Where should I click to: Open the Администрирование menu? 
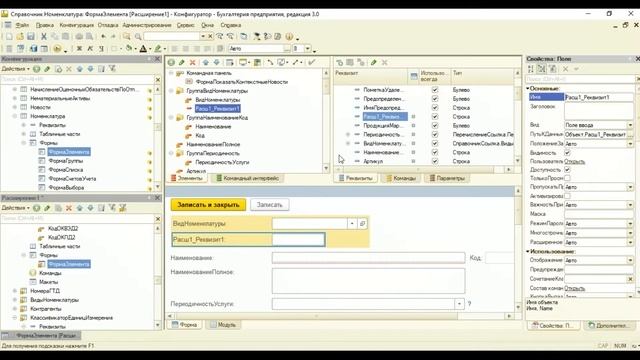tap(147, 25)
